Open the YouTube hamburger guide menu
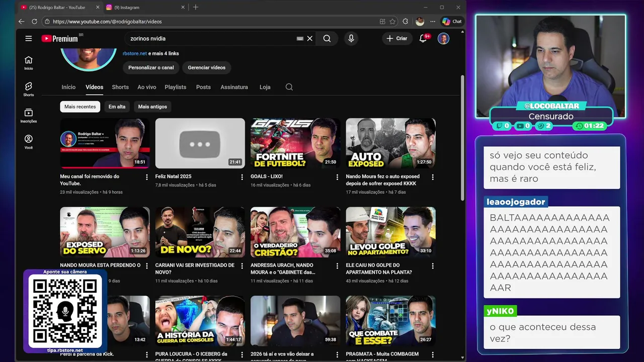Viewport: 644px width, 362px height. 29,38
